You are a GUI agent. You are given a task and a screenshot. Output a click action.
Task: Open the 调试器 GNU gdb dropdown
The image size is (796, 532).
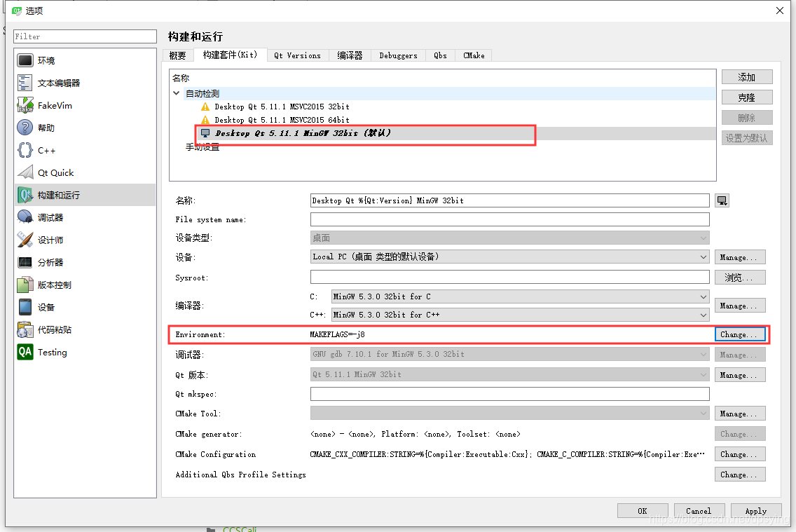(509, 354)
